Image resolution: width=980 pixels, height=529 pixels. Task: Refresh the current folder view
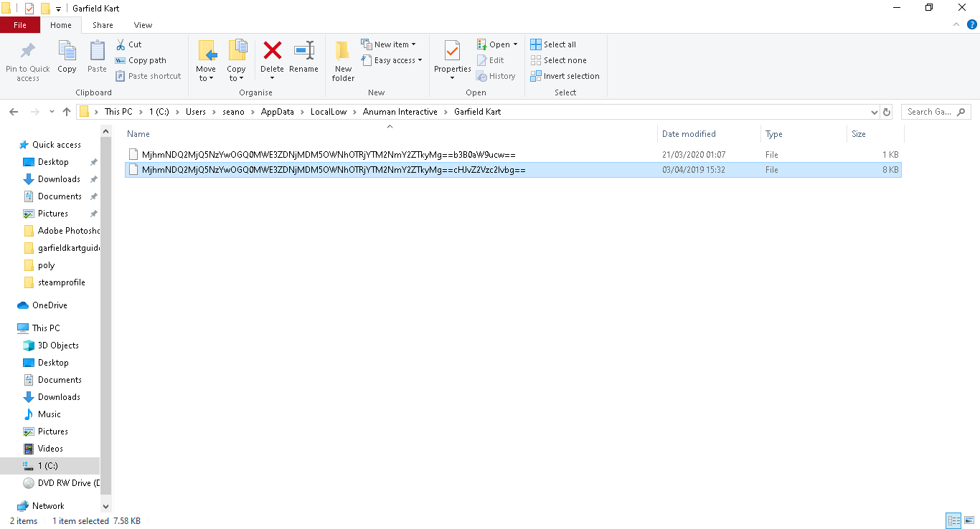click(887, 112)
